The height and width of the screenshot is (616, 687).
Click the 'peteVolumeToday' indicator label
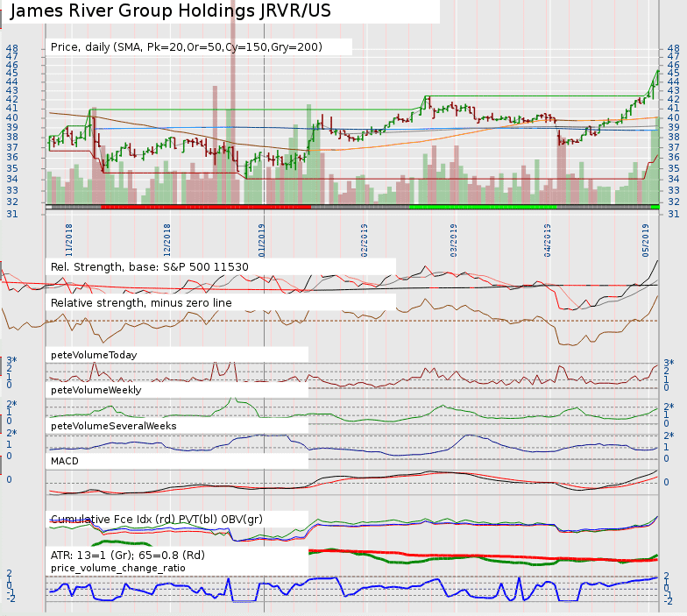(94, 355)
